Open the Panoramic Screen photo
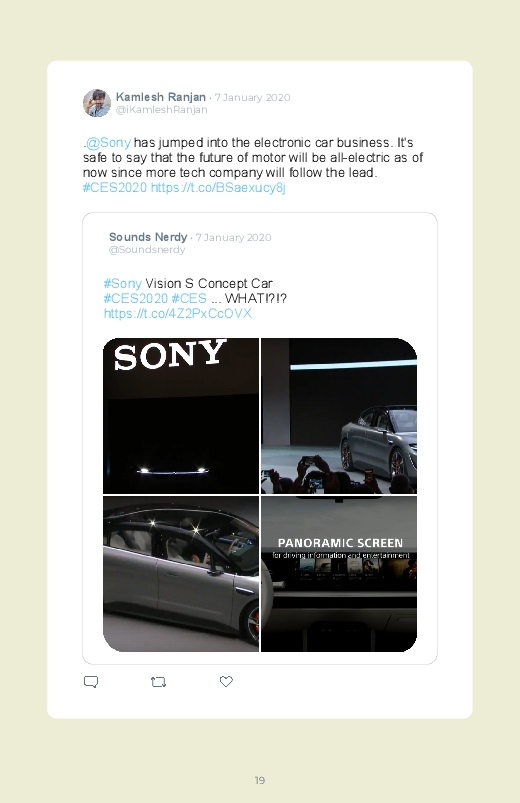The height and width of the screenshot is (803, 520). pos(339,574)
